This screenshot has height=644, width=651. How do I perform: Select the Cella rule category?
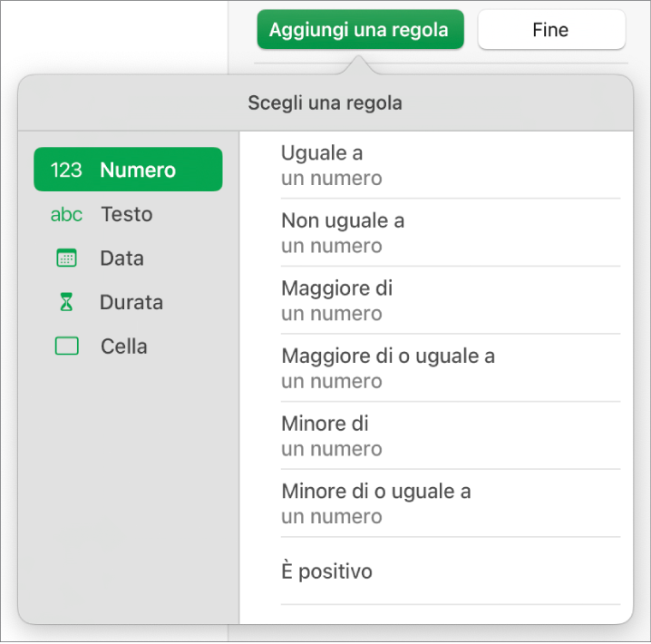[123, 346]
